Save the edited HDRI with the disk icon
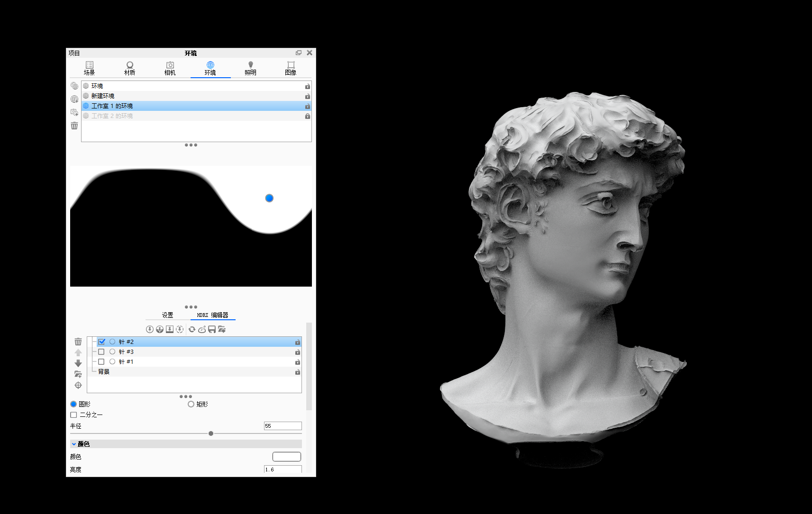This screenshot has width=812, height=514. 212,329
